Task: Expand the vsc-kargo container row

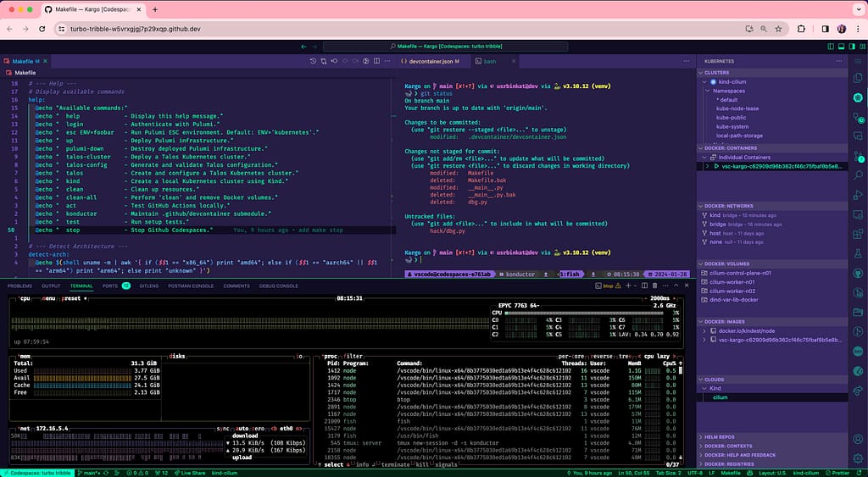Action: click(708, 166)
